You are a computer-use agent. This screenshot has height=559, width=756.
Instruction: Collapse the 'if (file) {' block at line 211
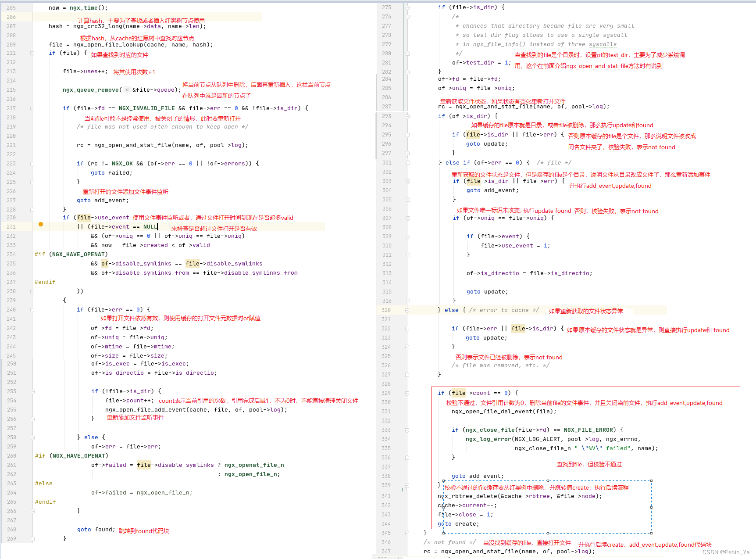[32, 53]
